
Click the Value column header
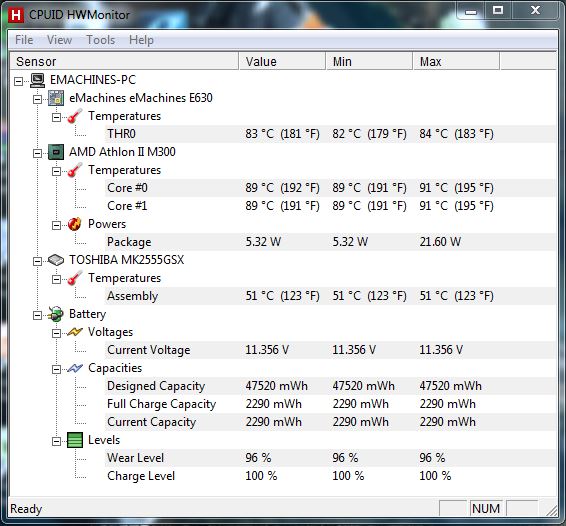click(x=283, y=61)
